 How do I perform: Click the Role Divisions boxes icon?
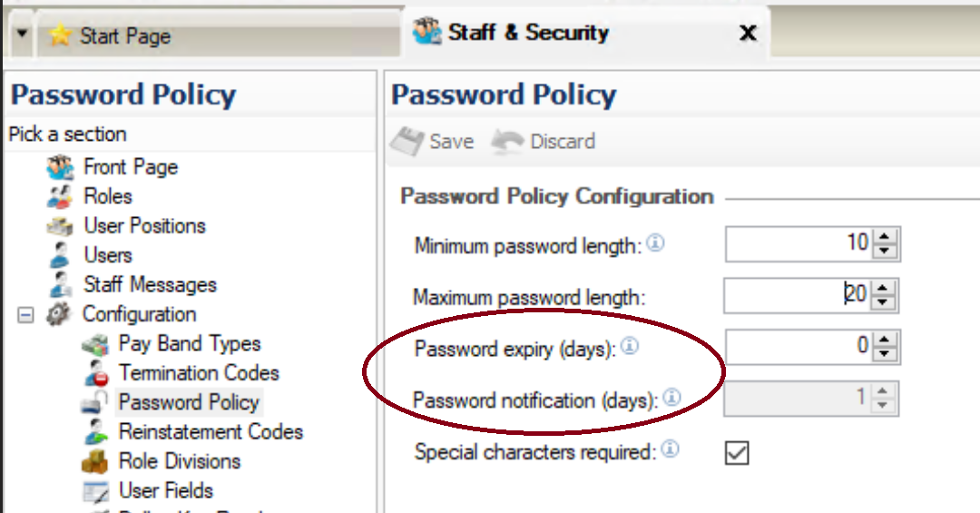tap(95, 461)
